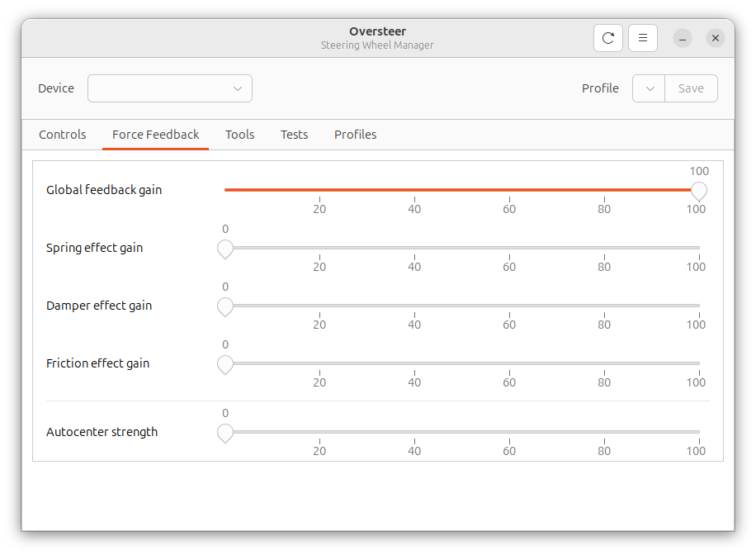Expand the Profile dropdown arrow
The height and width of the screenshot is (555, 756).
[649, 88]
